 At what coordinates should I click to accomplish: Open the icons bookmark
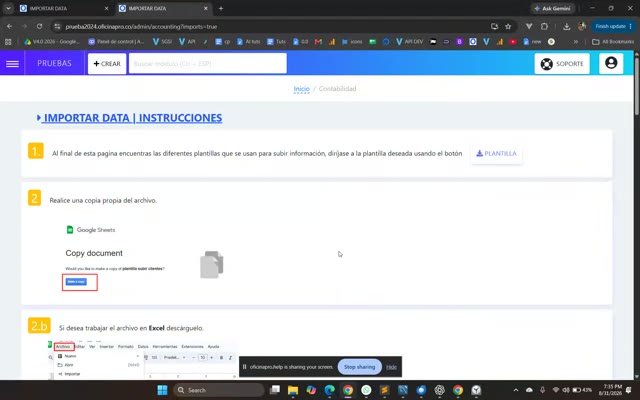pos(352,42)
